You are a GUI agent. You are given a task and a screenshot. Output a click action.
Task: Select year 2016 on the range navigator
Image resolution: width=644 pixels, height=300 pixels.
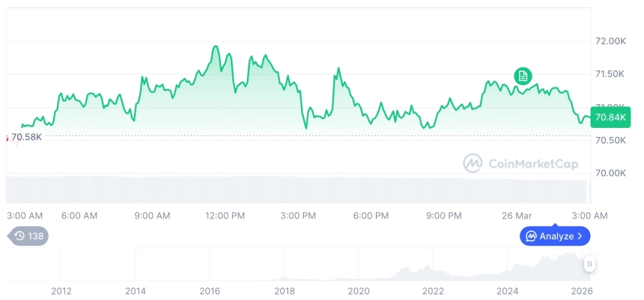[x=210, y=291]
